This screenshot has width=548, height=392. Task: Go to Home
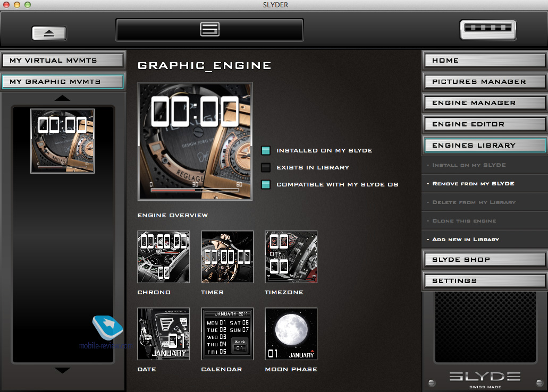485,61
